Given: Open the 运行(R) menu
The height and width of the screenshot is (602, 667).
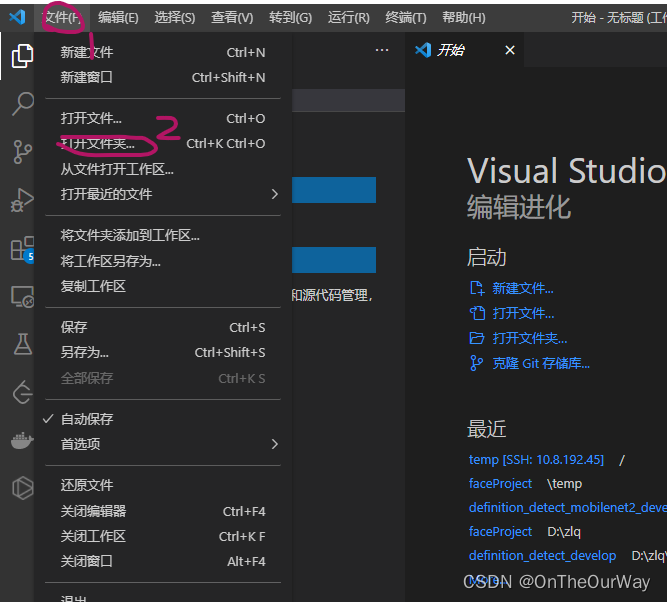Looking at the screenshot, I should pyautogui.click(x=348, y=17).
